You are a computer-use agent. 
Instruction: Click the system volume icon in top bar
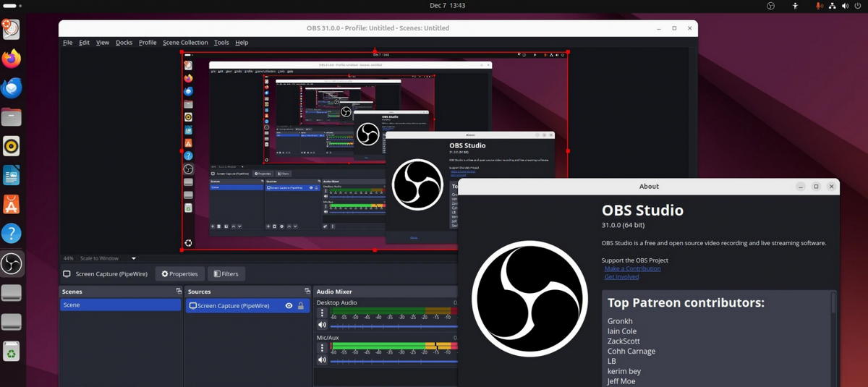coord(846,6)
